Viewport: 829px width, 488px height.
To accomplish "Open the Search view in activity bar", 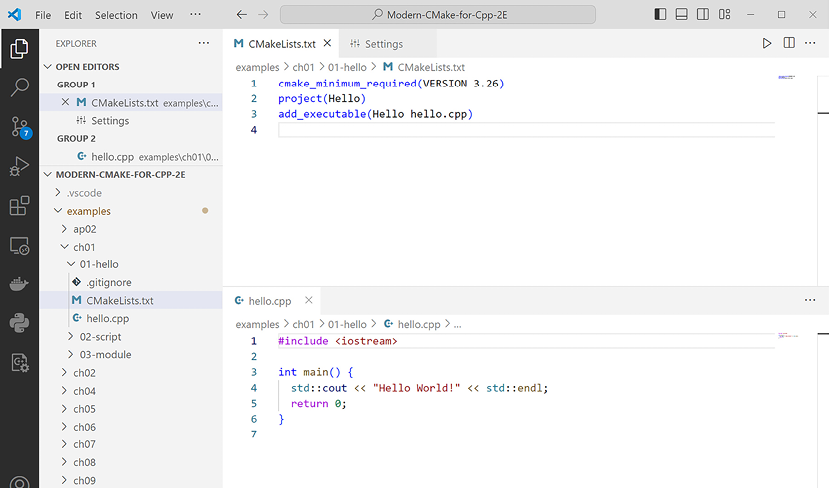I will (19, 87).
